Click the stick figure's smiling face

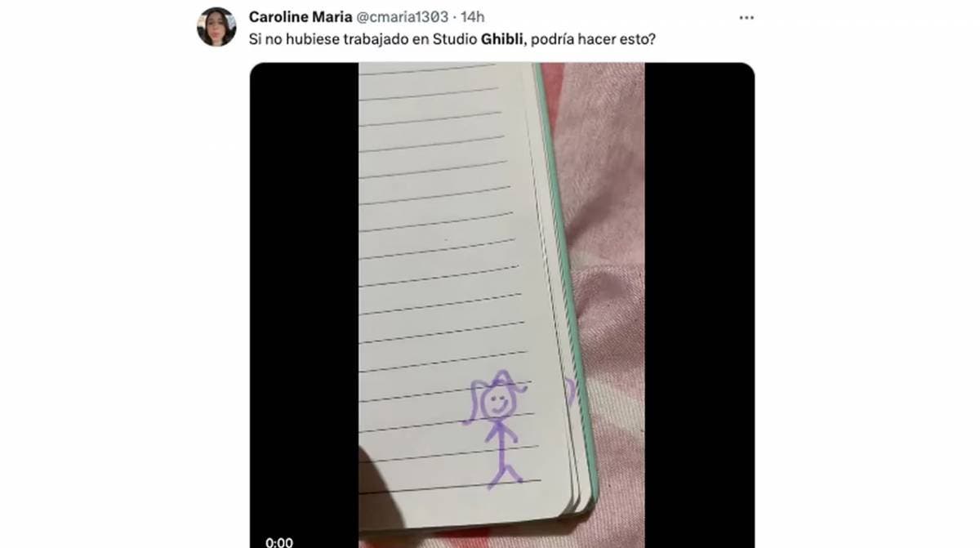point(497,402)
